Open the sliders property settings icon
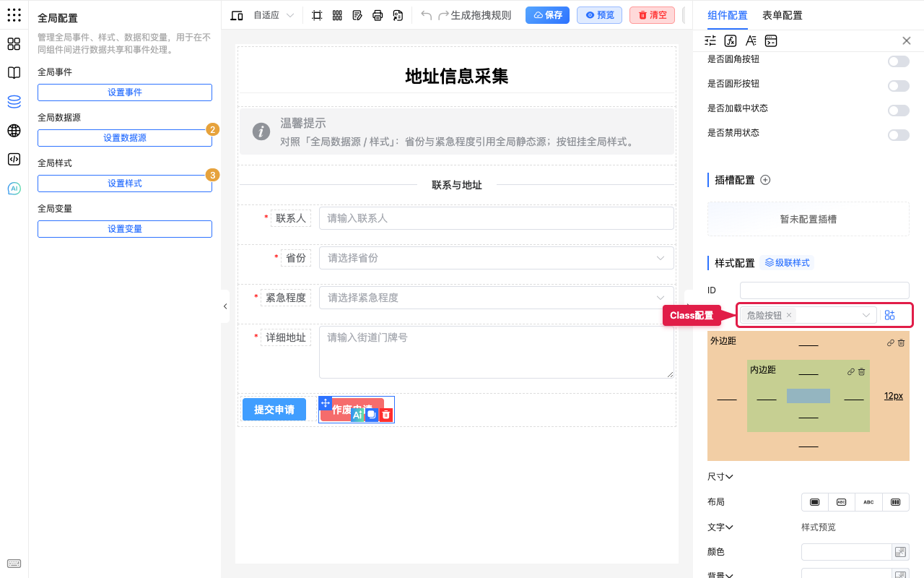The width and height of the screenshot is (924, 578). [710, 41]
